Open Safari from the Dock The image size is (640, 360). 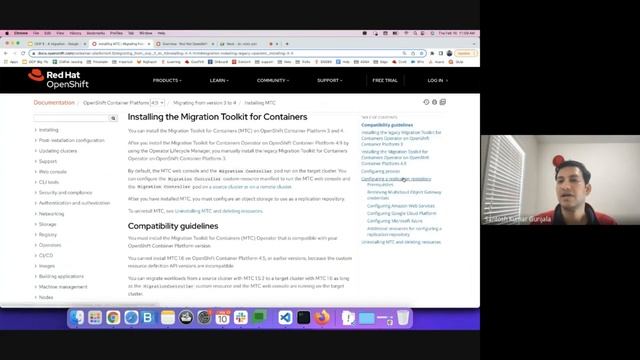pos(131,318)
